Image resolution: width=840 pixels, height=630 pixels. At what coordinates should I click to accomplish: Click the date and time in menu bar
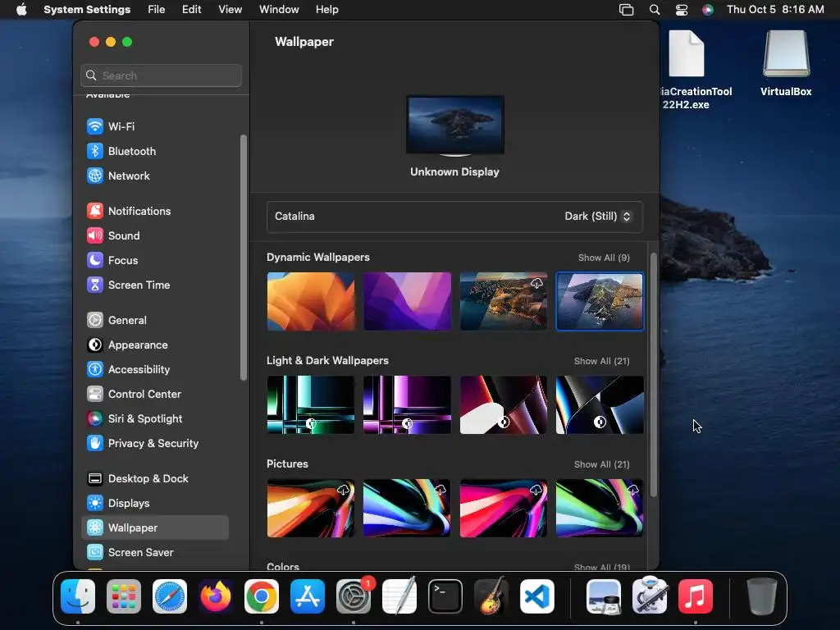click(775, 10)
